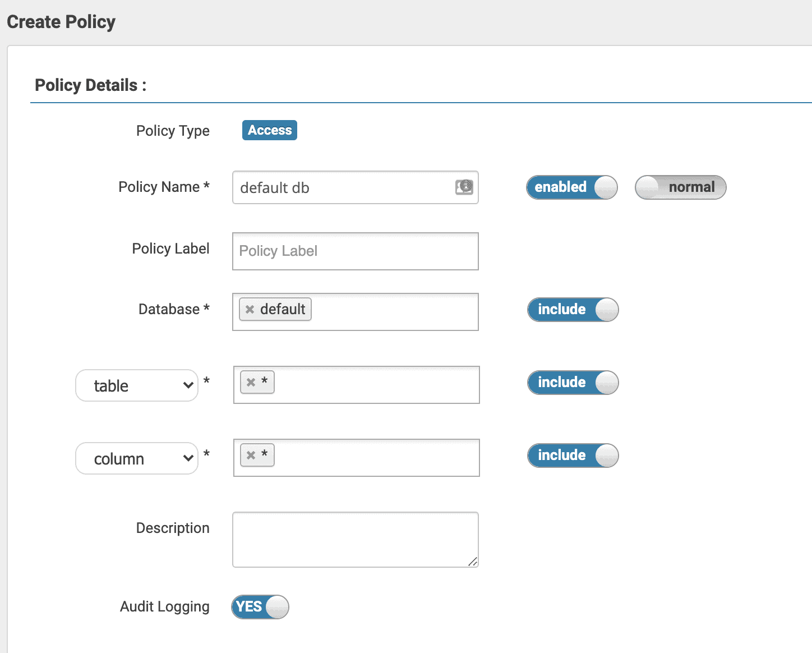Click the Database field to add another database
This screenshot has width=812, height=653.
pyautogui.click(x=393, y=311)
